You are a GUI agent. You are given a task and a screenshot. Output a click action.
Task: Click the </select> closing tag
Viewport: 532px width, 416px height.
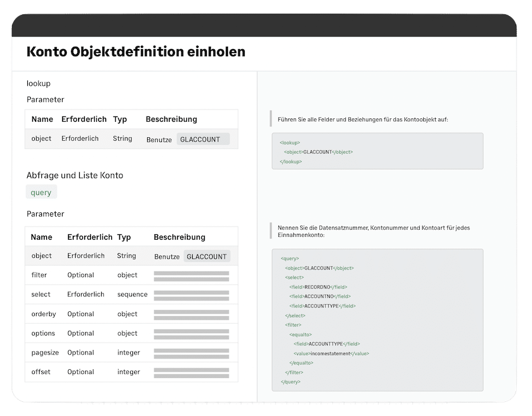[295, 315]
